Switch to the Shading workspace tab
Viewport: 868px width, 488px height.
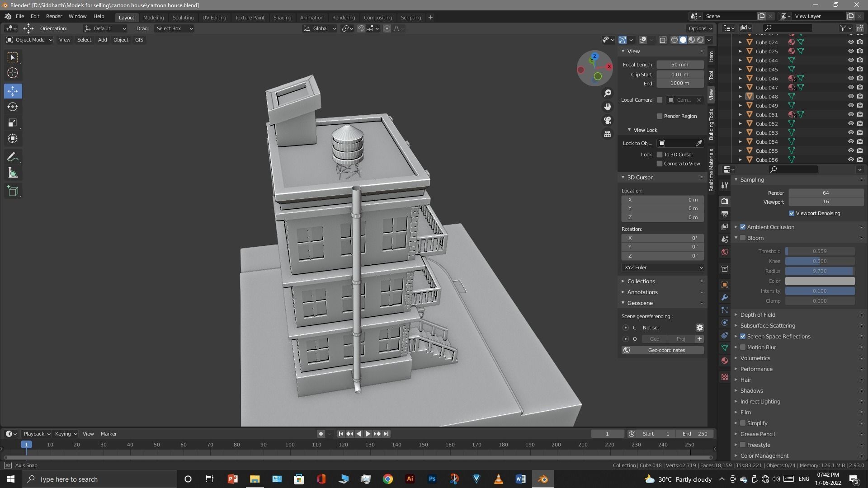point(282,18)
